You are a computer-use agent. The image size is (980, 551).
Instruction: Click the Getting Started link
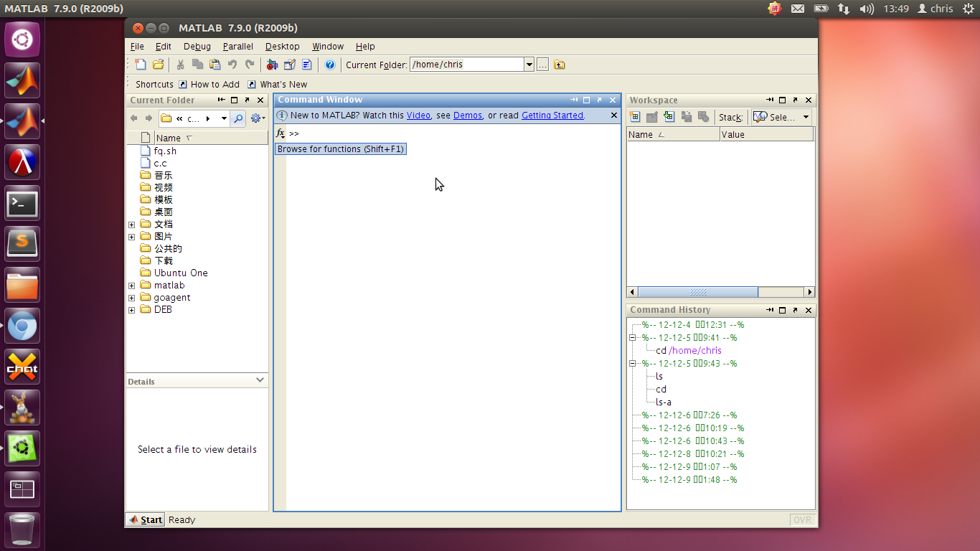(552, 116)
